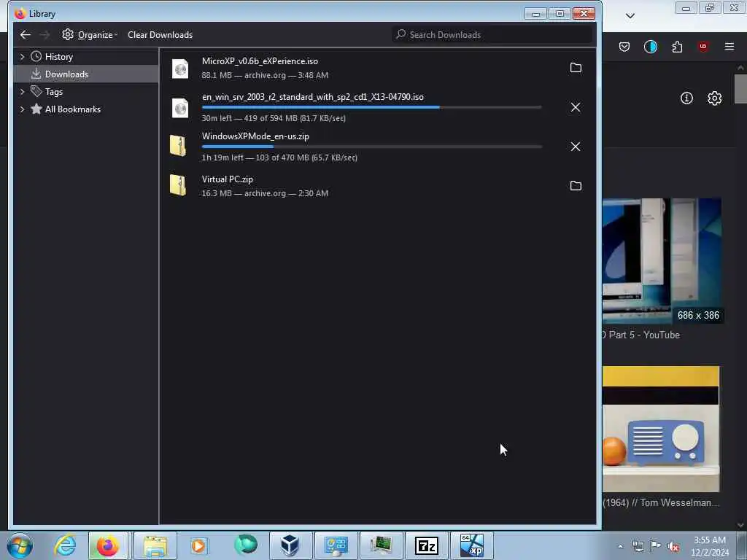747x560 pixels.
Task: Click the half-circle extension icon in Firefox toolbar
Action: (650, 47)
